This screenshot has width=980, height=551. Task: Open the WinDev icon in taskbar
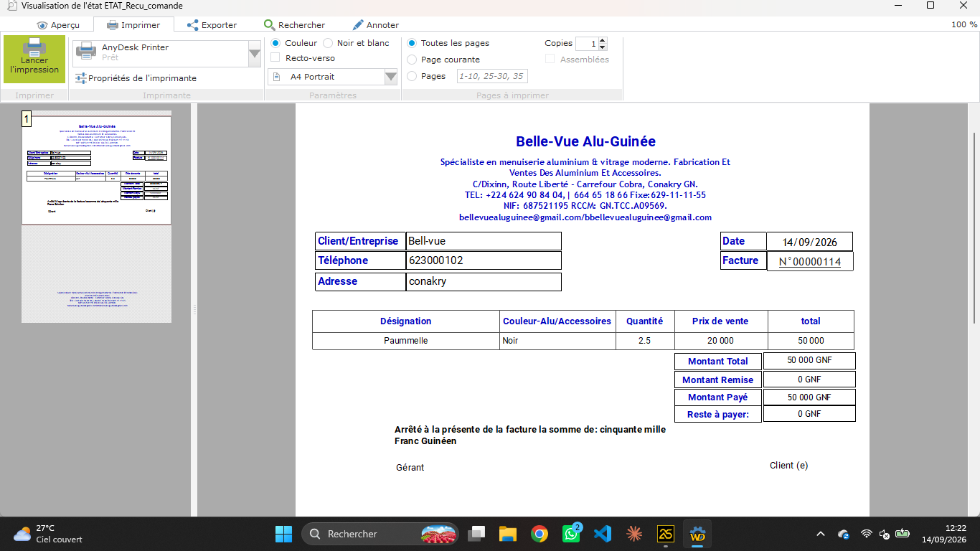[697, 534]
